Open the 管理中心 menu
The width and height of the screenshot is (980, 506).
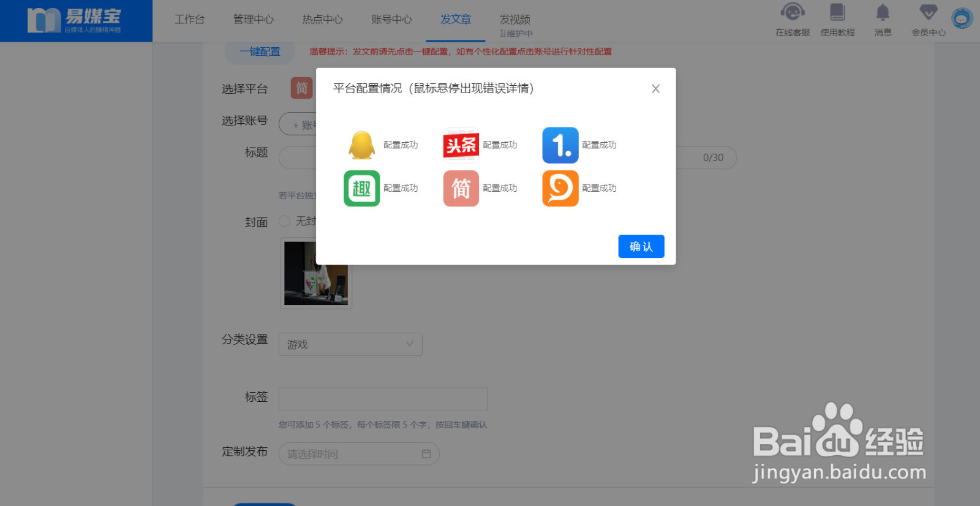(254, 20)
